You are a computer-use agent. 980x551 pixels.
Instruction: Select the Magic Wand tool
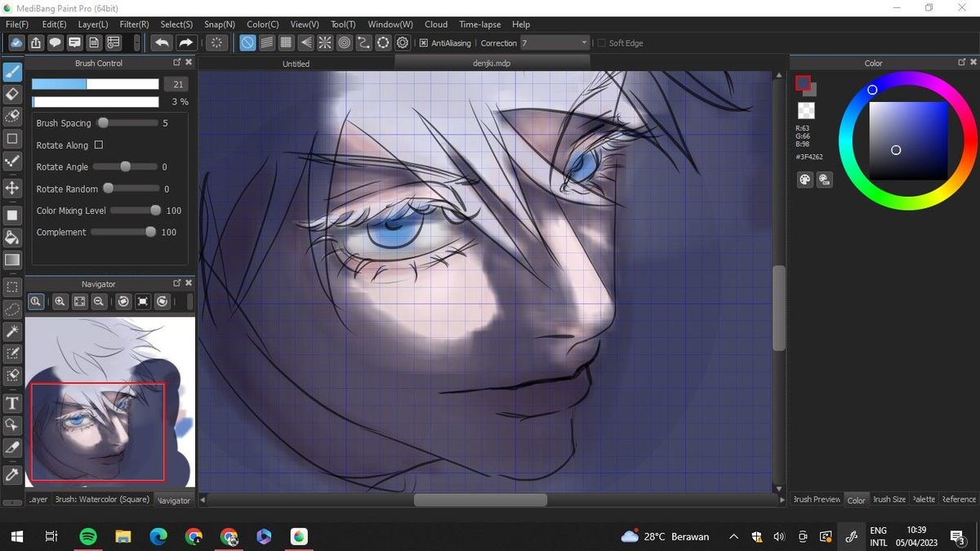[x=12, y=331]
